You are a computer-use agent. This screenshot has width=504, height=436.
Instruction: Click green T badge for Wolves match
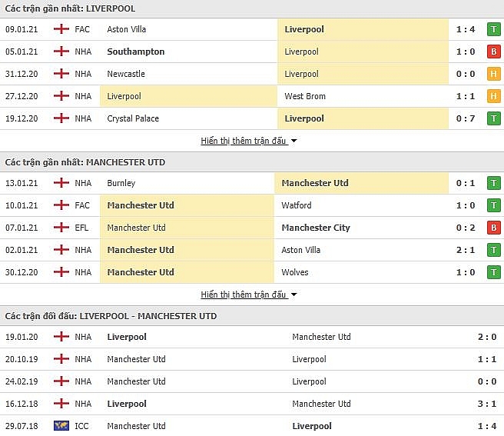tap(494, 272)
